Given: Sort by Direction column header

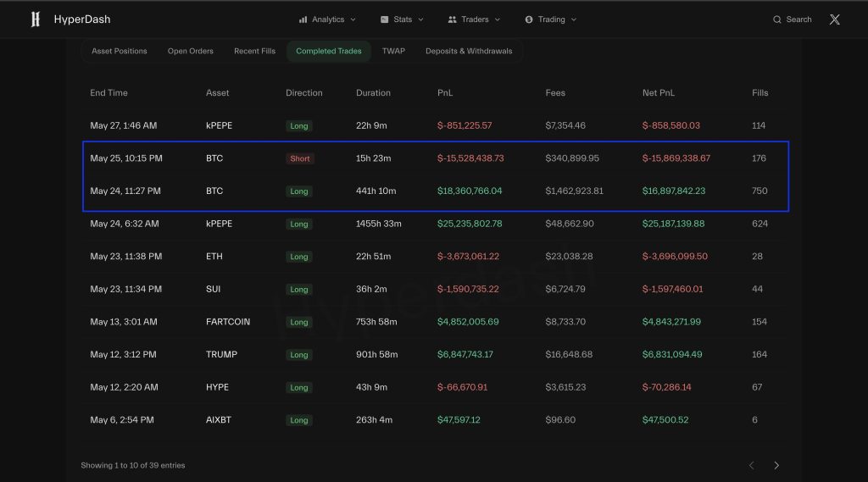Looking at the screenshot, I should pos(304,93).
